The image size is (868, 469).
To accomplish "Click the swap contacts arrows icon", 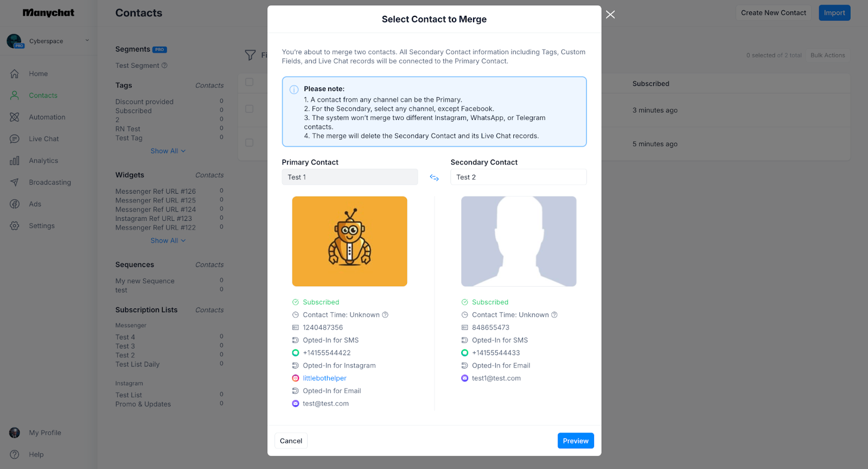I will click(434, 178).
